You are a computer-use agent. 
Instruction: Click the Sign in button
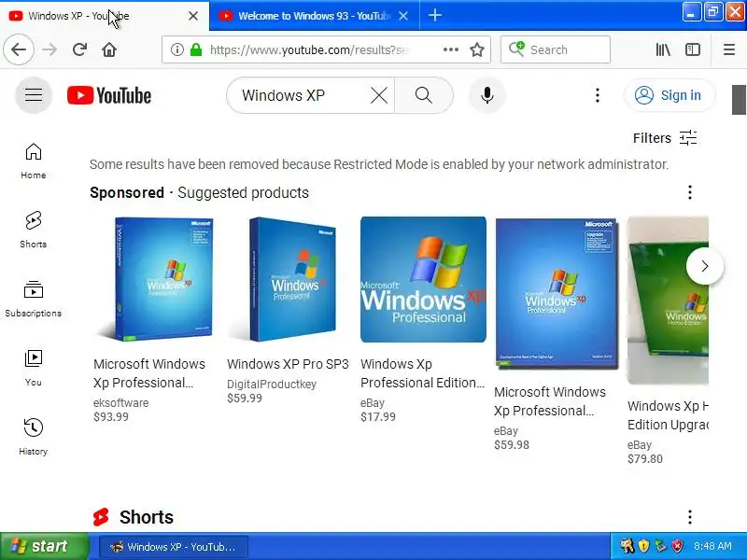point(669,95)
